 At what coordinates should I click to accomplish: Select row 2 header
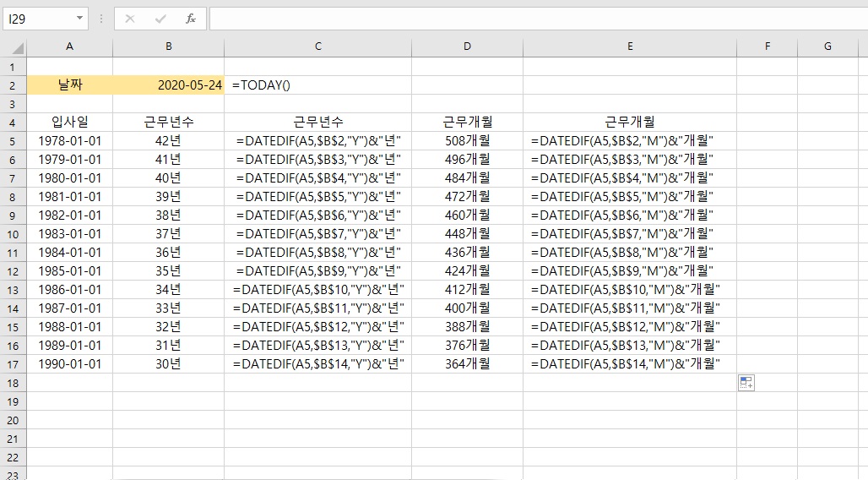pos(13,85)
